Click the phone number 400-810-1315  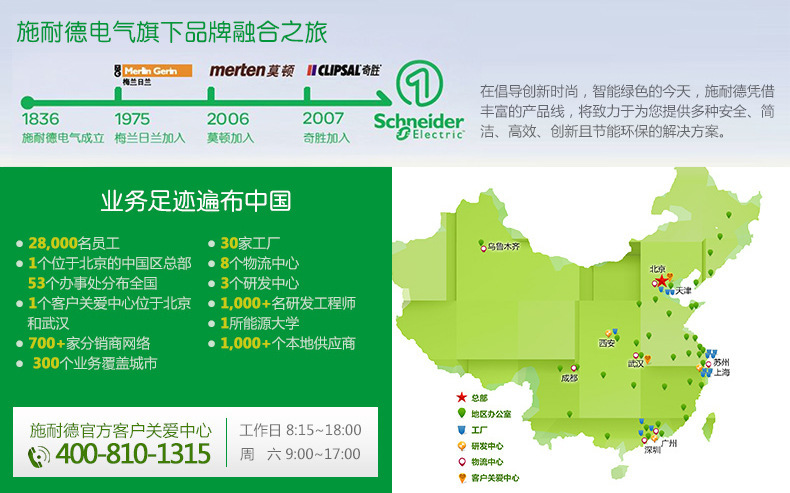pyautogui.click(x=133, y=454)
